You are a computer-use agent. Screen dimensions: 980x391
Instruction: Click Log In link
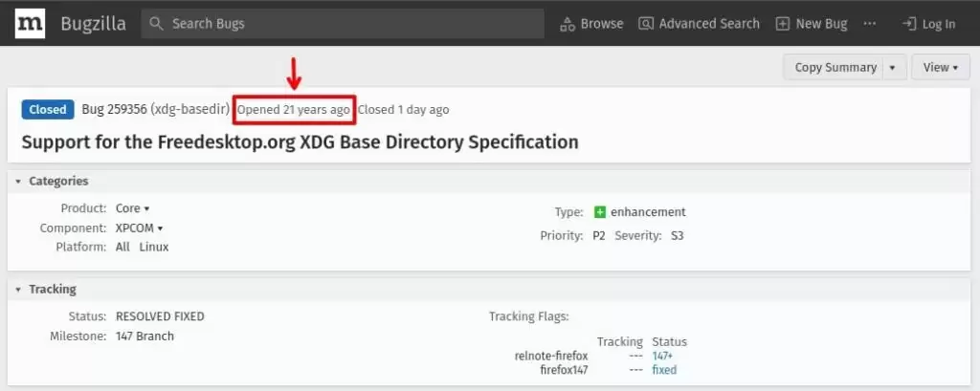click(x=928, y=24)
